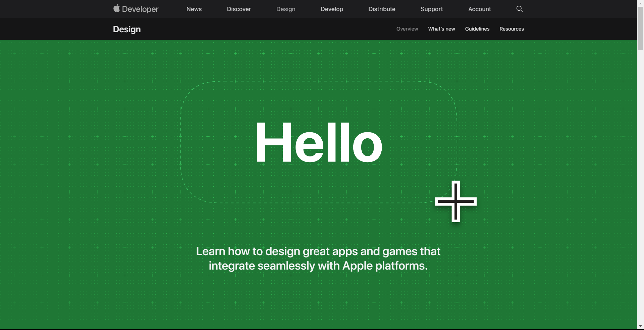Click the Apple Developer logo
The image size is (644, 330).
[x=136, y=9]
